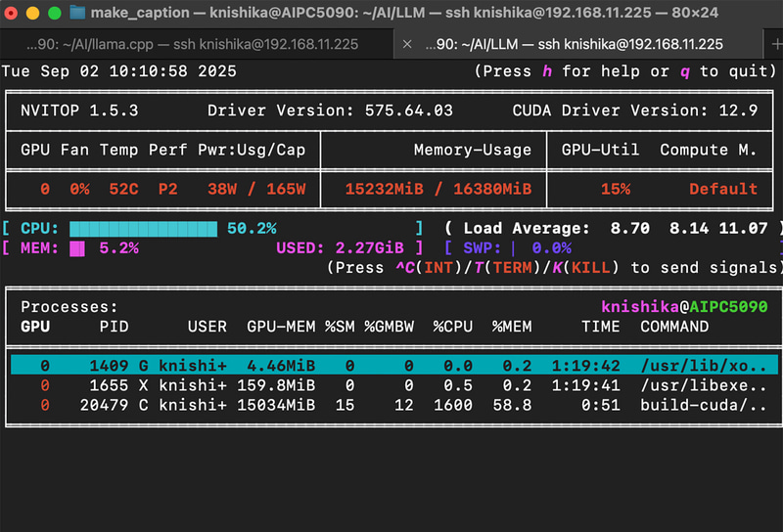783x532 pixels.
Task: Click the Default compute mode value
Action: click(x=723, y=189)
